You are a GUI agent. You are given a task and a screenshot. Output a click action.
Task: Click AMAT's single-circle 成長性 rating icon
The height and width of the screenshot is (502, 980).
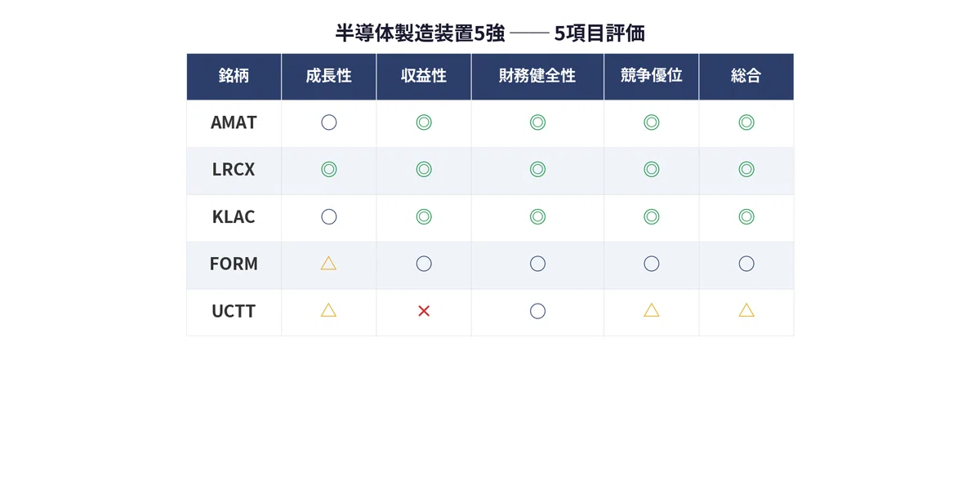328,122
